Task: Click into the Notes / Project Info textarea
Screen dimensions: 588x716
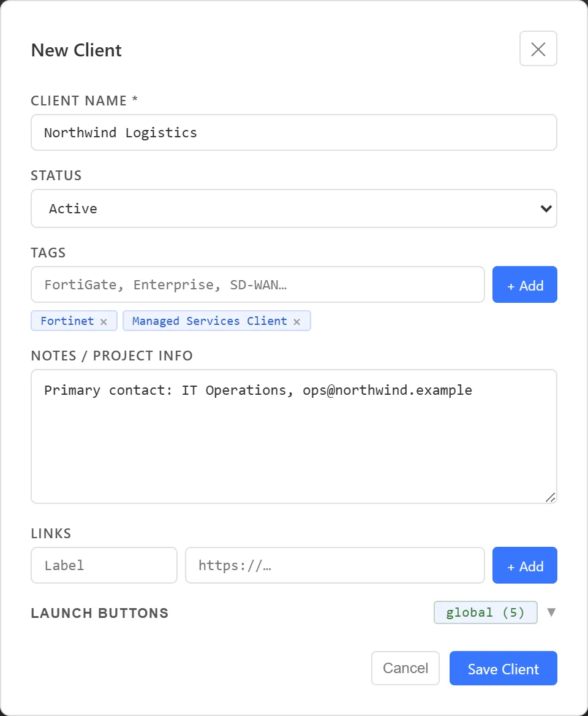Action: click(294, 436)
